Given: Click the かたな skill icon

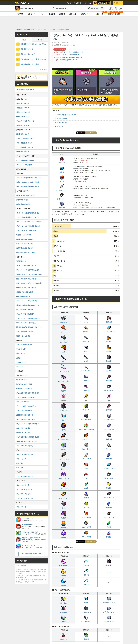Looking at the screenshot, I should (x=86, y=357).
